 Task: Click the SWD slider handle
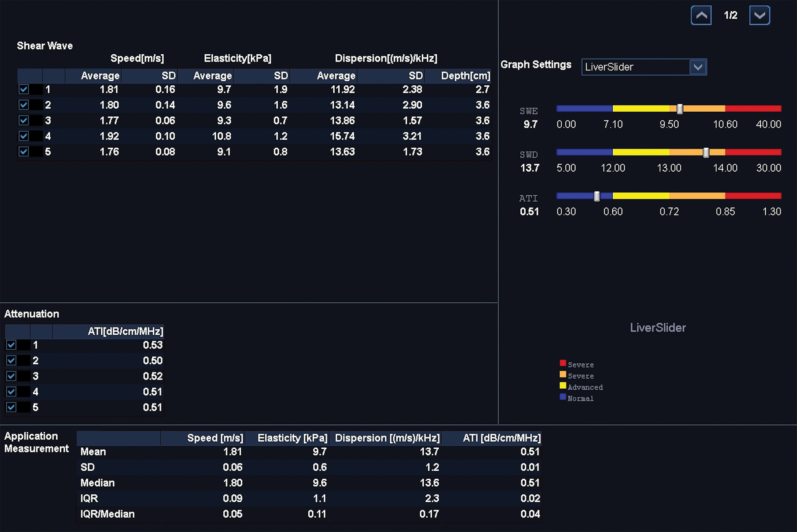click(706, 153)
